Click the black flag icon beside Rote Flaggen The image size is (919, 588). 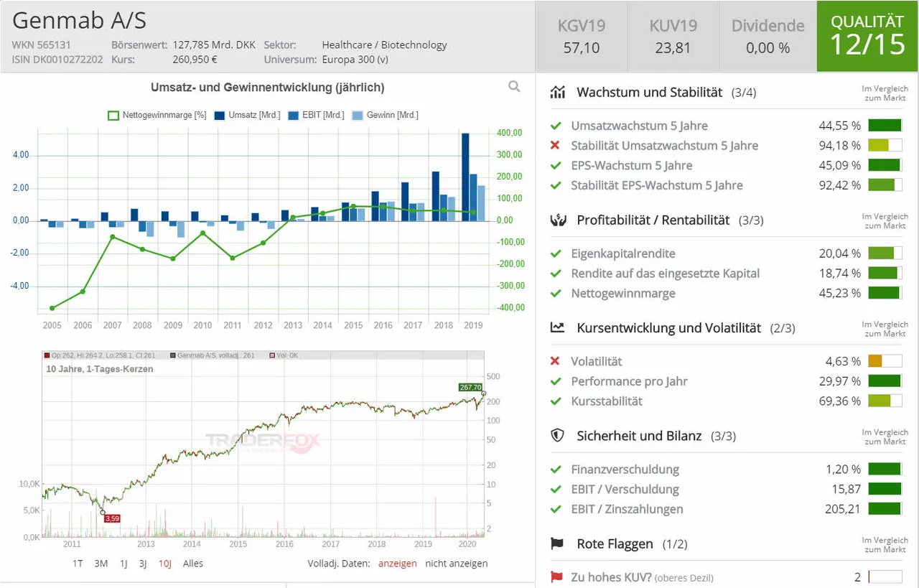[557, 543]
